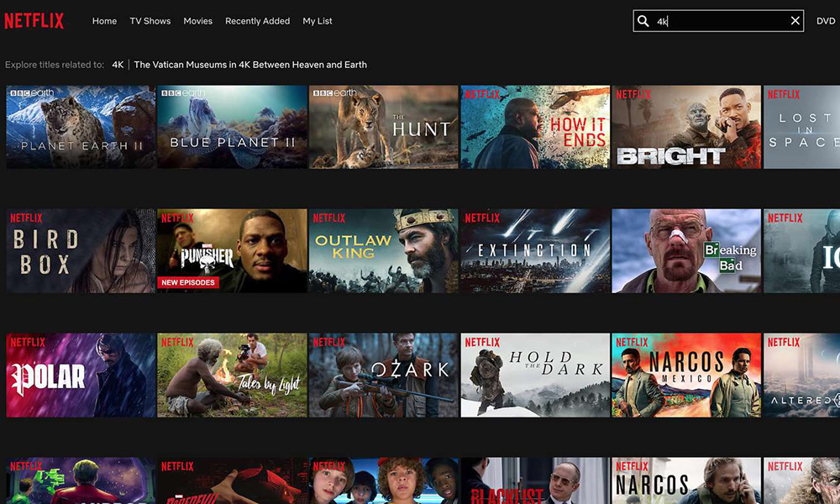This screenshot has width=840, height=504.
Task: Click the search magnifier icon
Action: 643,21
